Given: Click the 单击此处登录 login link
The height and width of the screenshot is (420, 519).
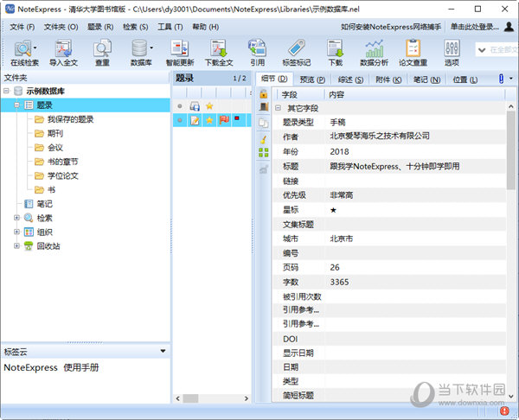Looking at the screenshot, I should tap(474, 27).
